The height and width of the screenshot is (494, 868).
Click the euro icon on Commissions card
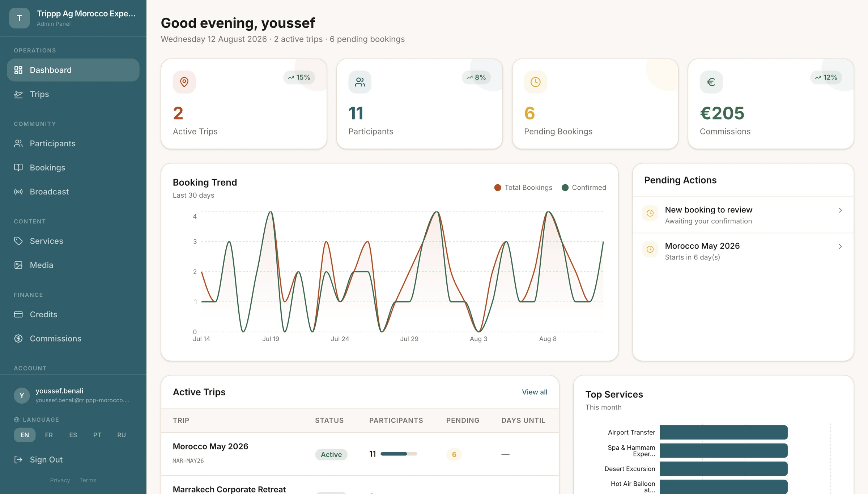(711, 82)
